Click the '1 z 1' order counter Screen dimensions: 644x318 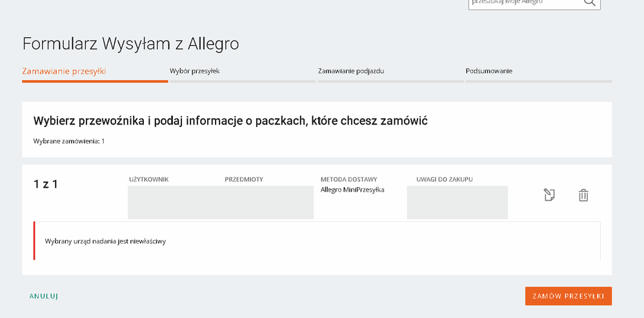pos(46,184)
